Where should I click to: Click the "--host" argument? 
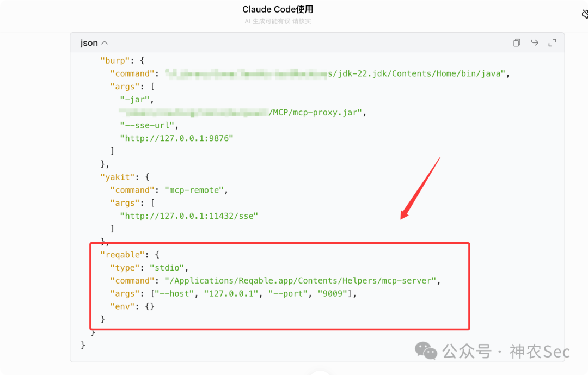174,293
